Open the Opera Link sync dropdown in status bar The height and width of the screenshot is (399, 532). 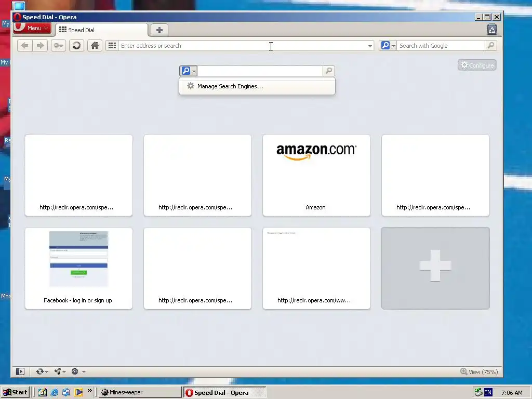pos(42,371)
